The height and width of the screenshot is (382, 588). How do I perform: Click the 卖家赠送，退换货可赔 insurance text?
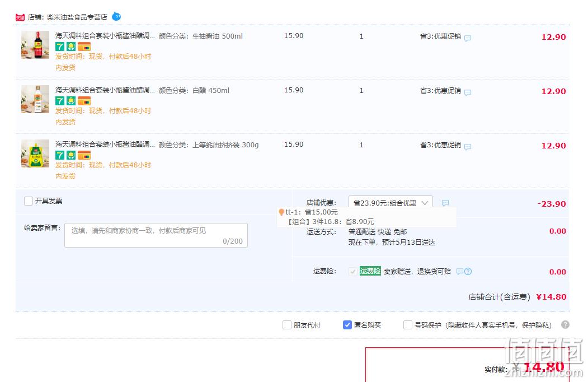(x=417, y=271)
